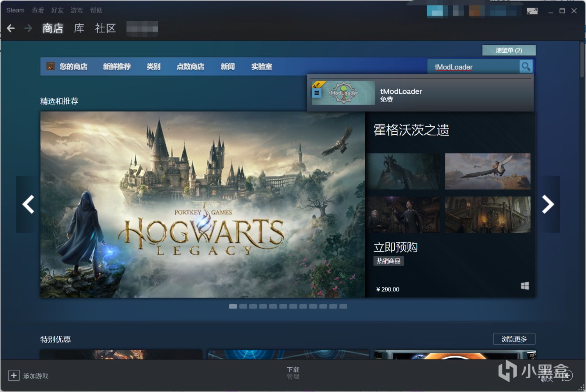The height and width of the screenshot is (392, 586).
Task: Expand 您的商店 store menu
Action: pos(73,66)
